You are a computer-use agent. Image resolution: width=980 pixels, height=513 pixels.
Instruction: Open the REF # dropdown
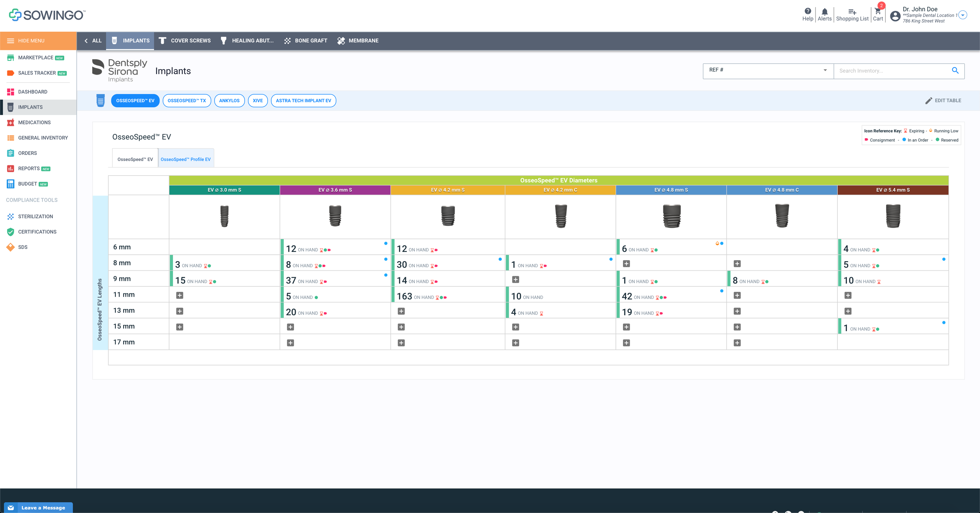point(768,71)
